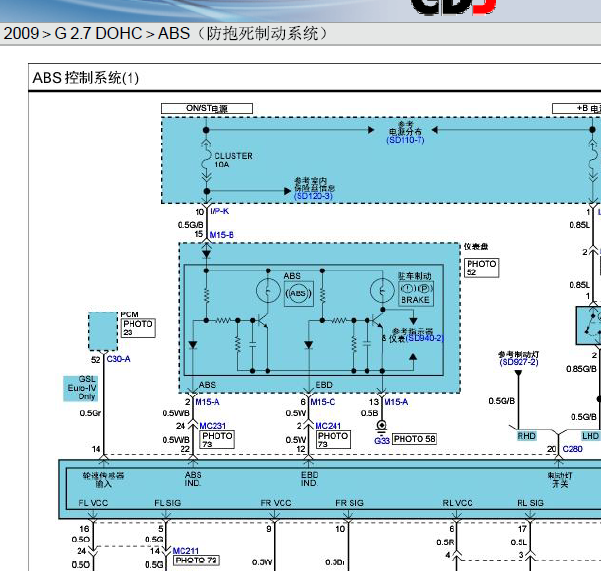Select the RL SIG terminal label
The image size is (601, 571).
coord(530,503)
